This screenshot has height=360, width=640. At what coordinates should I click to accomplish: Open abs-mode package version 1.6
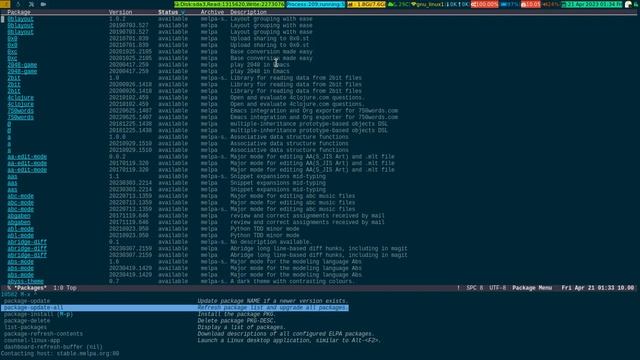(20, 262)
